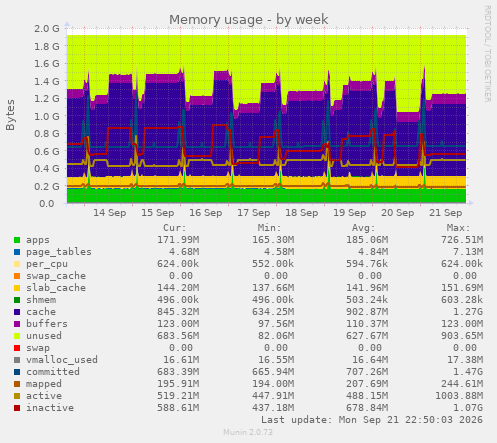
Task: Click the '21 Sep' x-axis label
Action: click(446, 213)
